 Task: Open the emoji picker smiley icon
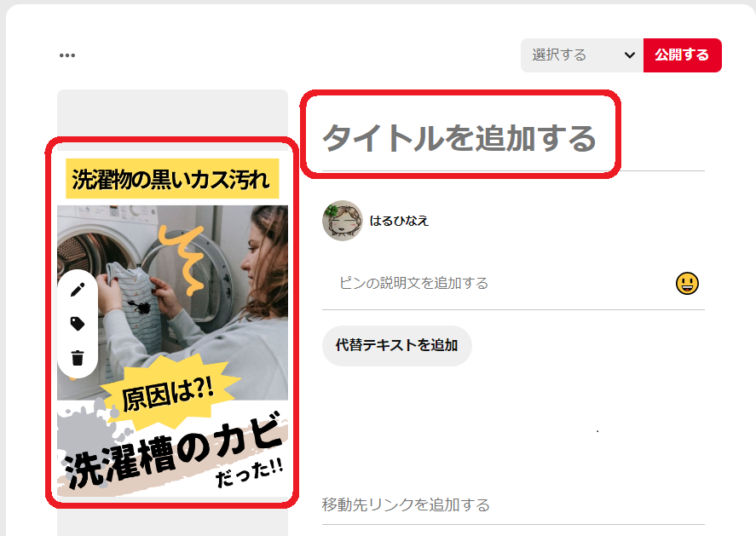click(x=687, y=283)
